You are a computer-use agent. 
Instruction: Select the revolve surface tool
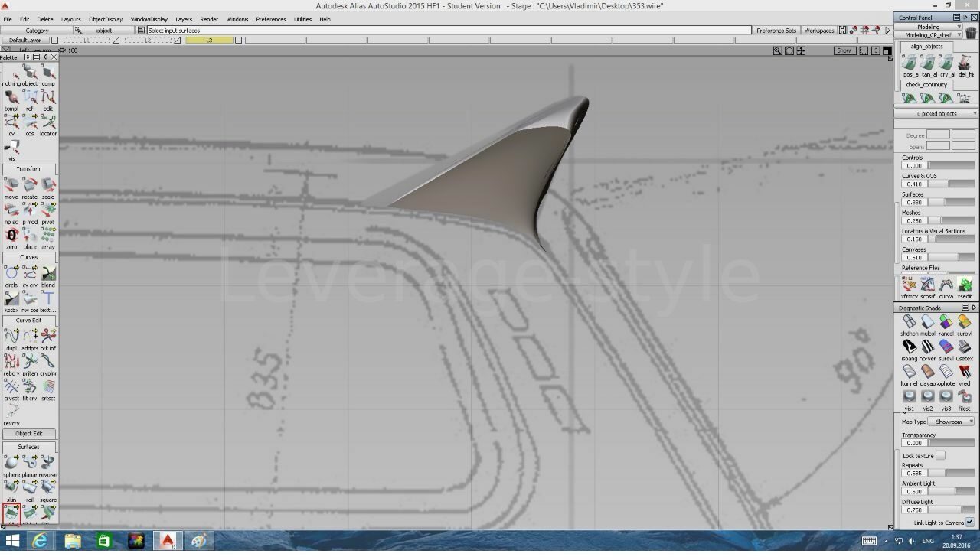[x=48, y=464]
